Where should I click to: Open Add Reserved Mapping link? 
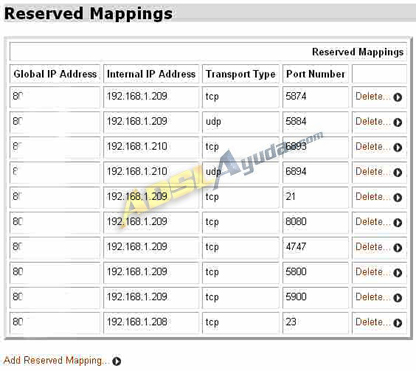click(56, 360)
